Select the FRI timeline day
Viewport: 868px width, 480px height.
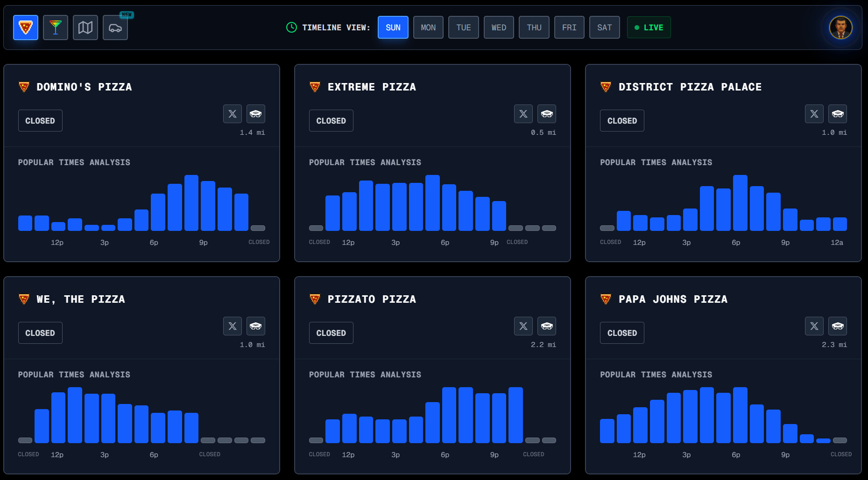tap(569, 28)
